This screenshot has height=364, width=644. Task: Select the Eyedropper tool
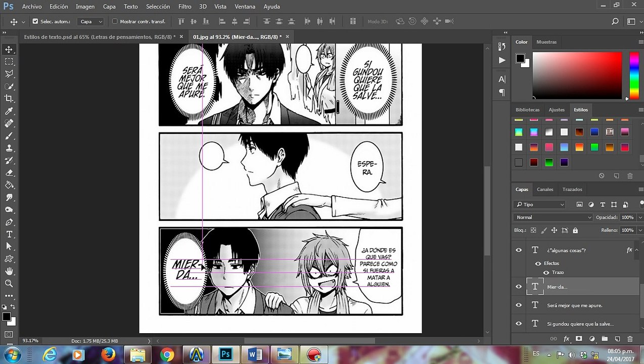tap(9, 111)
